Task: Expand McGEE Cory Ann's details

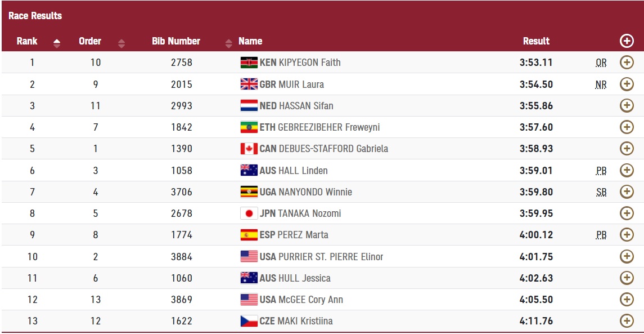Action: click(627, 300)
